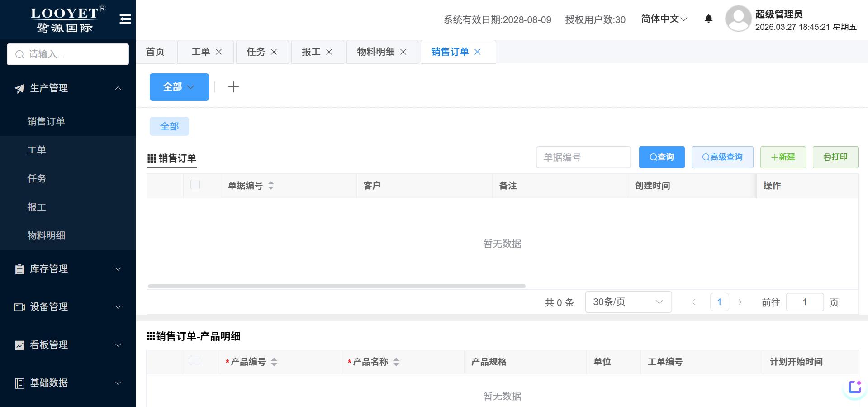Image resolution: width=868 pixels, height=407 pixels.
Task: Close the 工单 tab with X icon
Action: coord(218,52)
